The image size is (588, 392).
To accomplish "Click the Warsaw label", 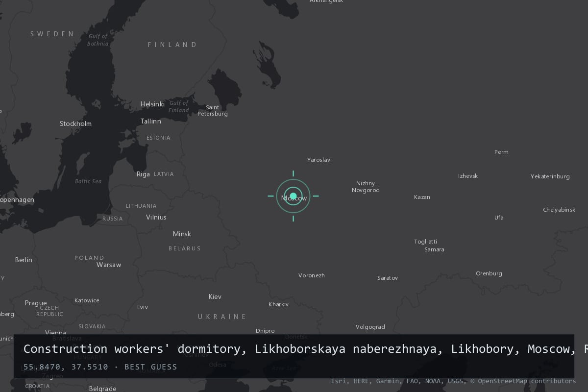I will pos(109,265).
